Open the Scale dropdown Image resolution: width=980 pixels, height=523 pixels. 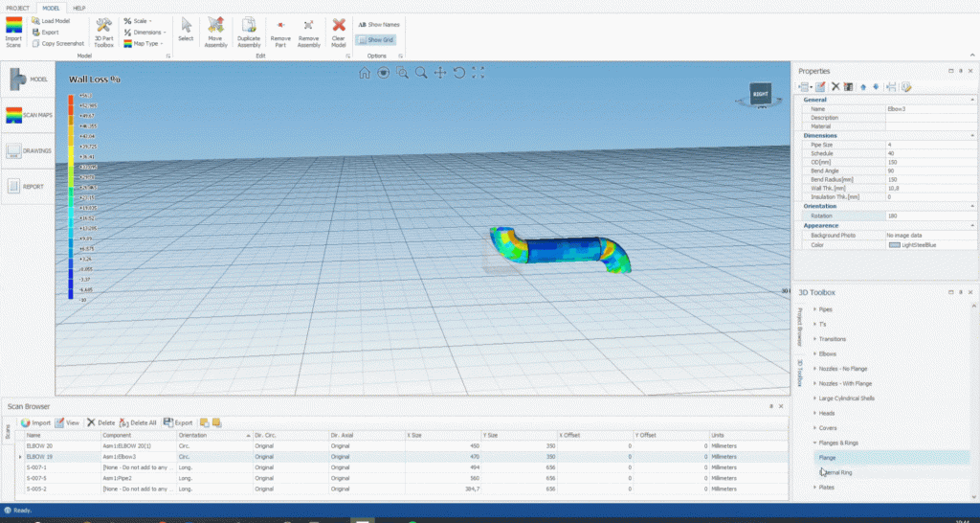pos(138,21)
